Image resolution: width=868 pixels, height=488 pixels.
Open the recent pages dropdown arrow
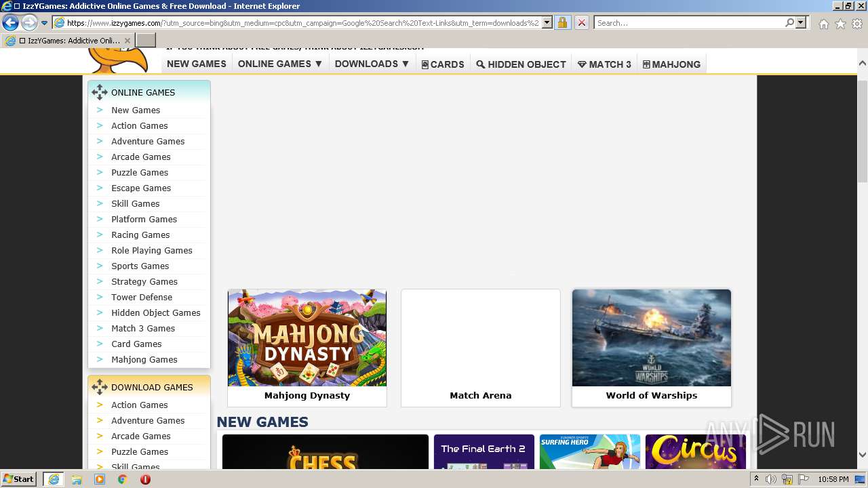pyautogui.click(x=44, y=23)
